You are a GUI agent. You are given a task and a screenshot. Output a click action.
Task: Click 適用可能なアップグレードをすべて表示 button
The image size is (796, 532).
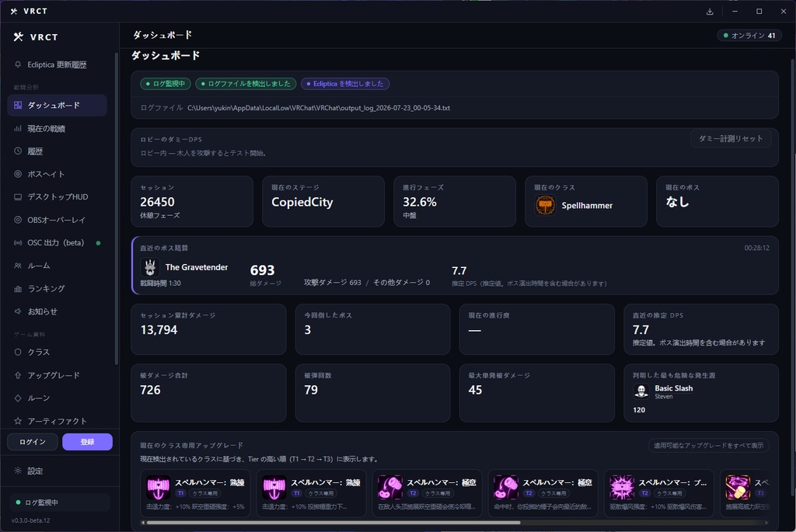(x=708, y=445)
